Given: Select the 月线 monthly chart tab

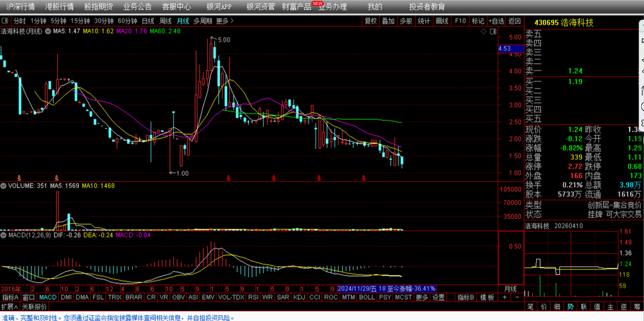Looking at the screenshot, I should (x=183, y=21).
